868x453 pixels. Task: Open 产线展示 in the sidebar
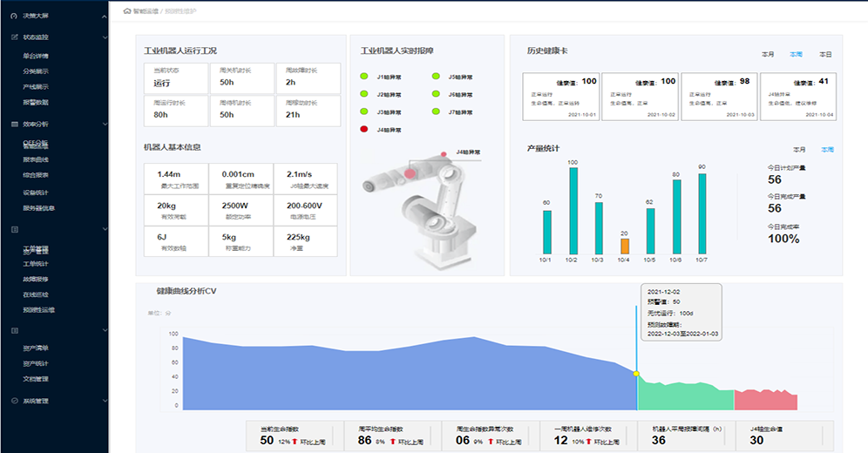(x=36, y=87)
